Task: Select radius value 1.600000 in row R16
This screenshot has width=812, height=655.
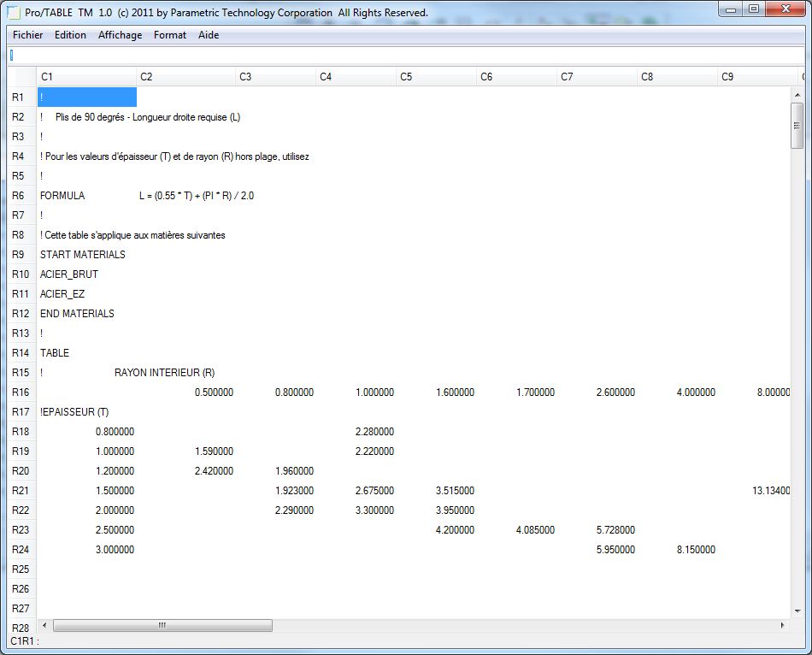Action: point(456,392)
